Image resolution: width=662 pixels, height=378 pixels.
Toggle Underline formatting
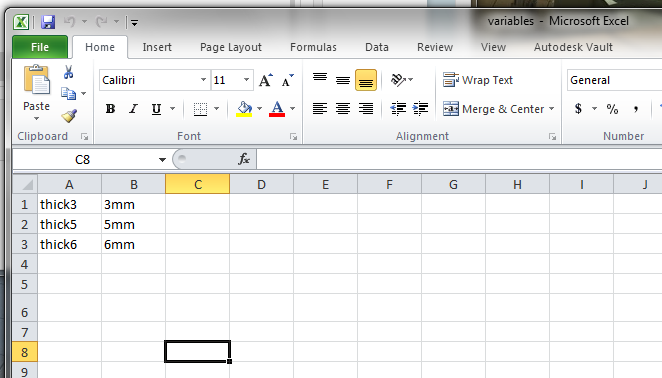click(x=156, y=109)
